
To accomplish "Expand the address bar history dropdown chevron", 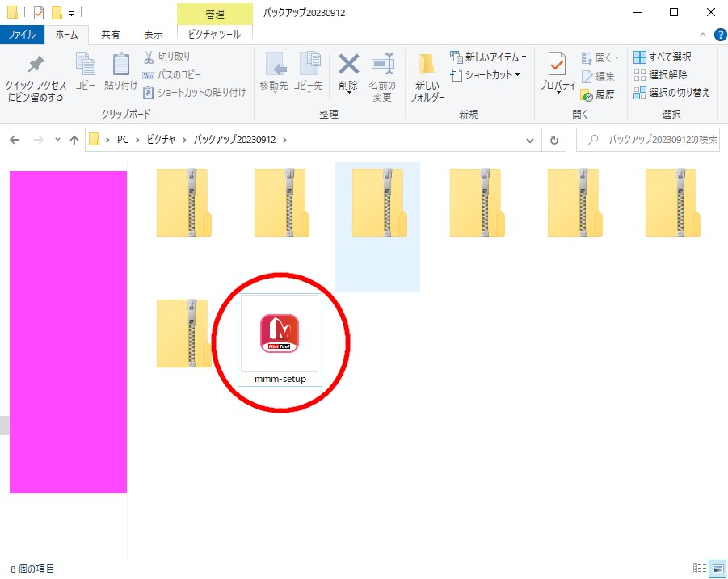I will tap(530, 140).
